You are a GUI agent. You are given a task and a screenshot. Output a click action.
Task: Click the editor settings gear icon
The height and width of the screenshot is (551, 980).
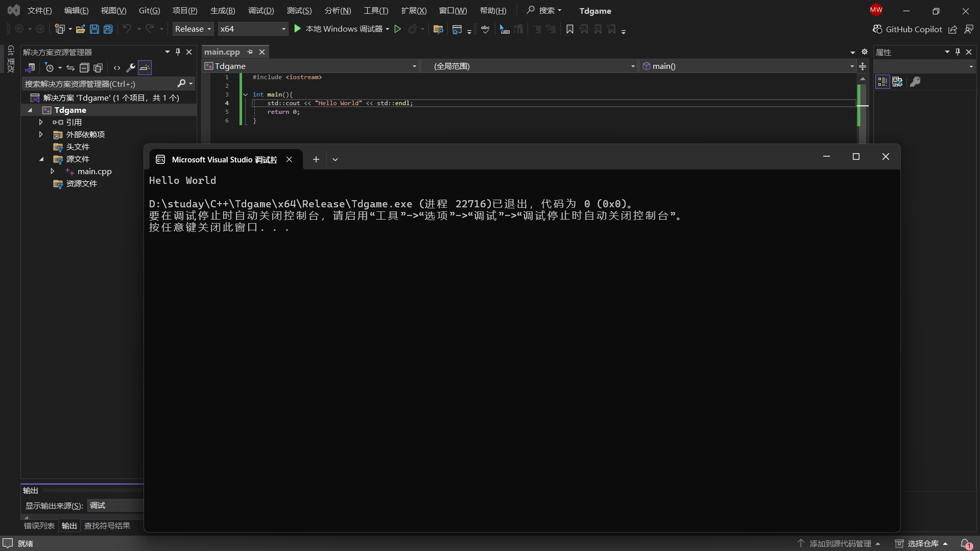click(x=865, y=52)
